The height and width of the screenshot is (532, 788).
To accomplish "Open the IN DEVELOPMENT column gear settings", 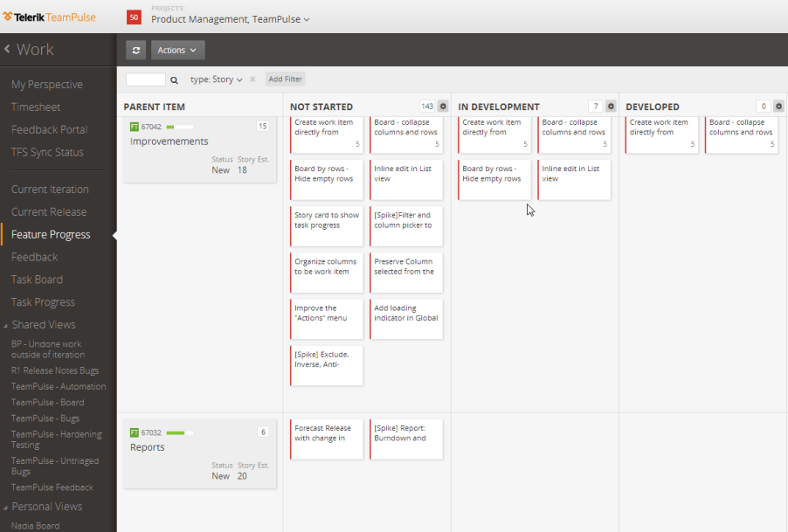I will (x=609, y=106).
